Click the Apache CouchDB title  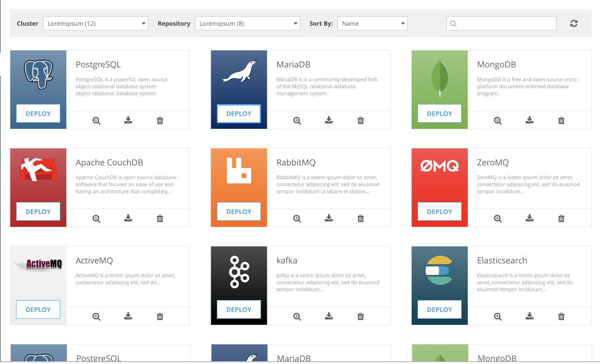[109, 162]
